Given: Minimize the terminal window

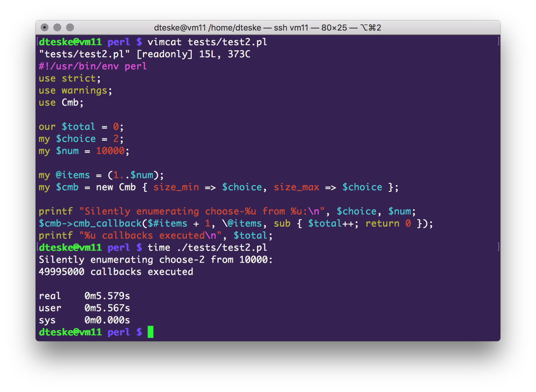Looking at the screenshot, I should [x=57, y=28].
